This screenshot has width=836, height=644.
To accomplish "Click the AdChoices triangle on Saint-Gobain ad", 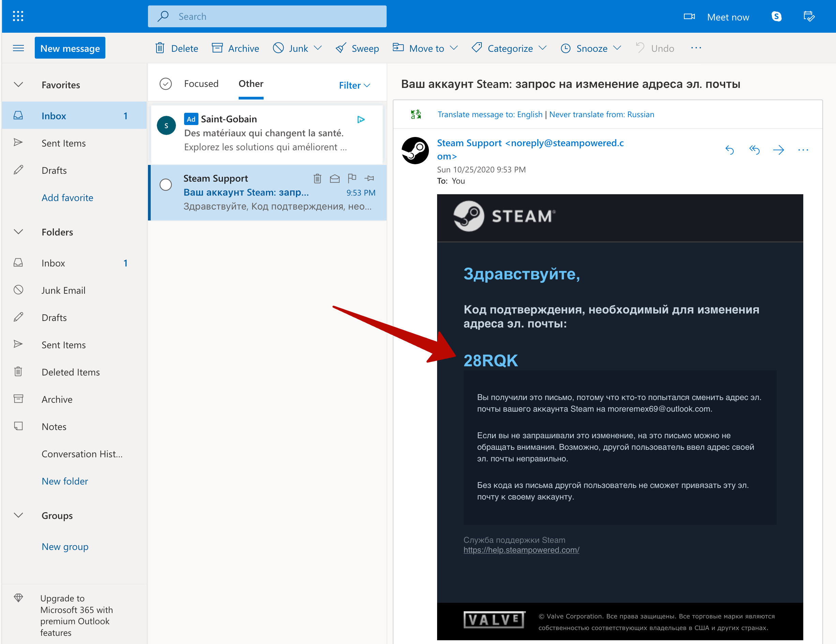I will click(x=361, y=119).
